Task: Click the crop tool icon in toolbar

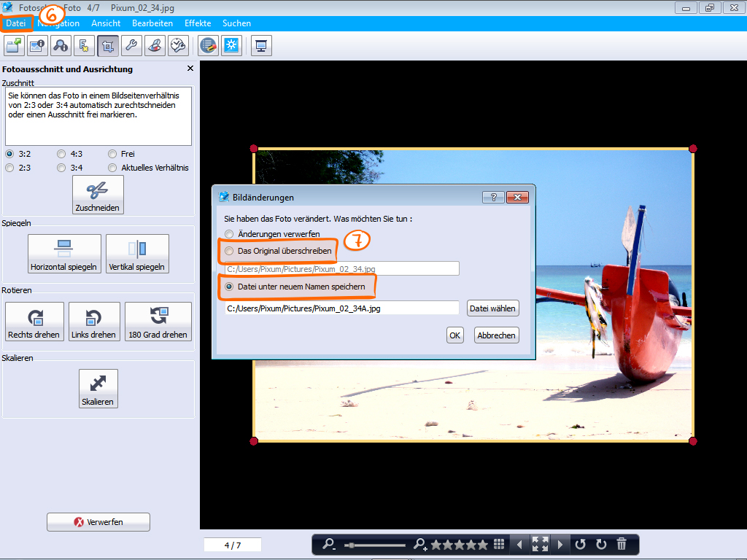Action: point(108,46)
